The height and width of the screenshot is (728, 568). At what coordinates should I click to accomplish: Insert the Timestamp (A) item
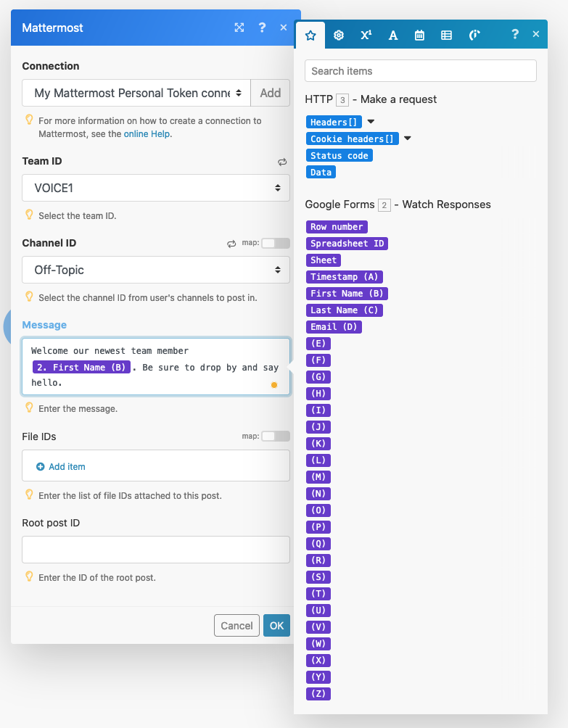click(344, 277)
